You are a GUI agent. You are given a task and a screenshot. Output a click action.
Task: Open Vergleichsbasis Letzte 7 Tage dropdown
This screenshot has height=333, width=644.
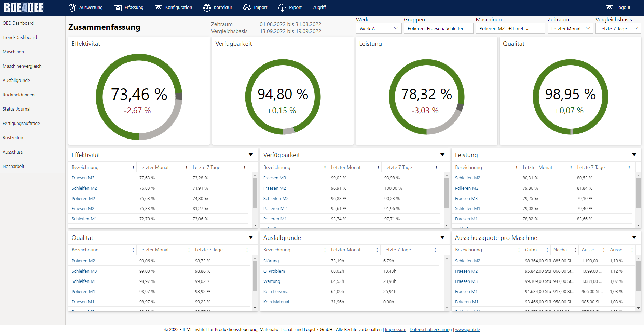[x=618, y=29]
